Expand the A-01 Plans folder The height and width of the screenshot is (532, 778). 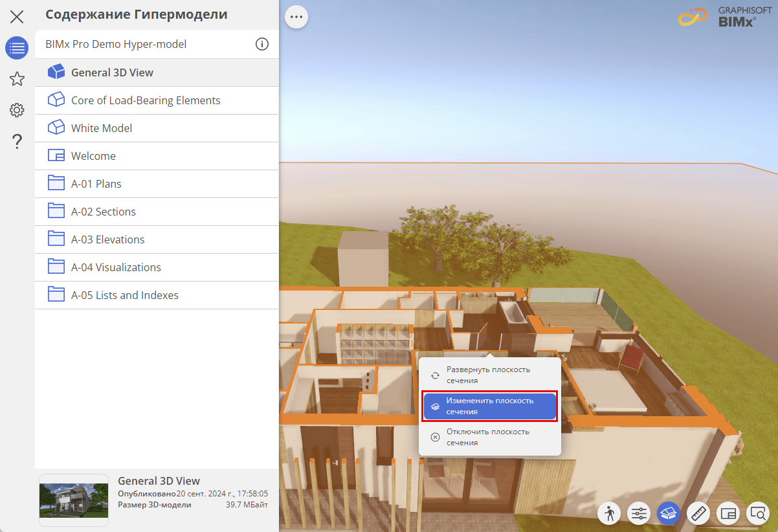coord(157,184)
